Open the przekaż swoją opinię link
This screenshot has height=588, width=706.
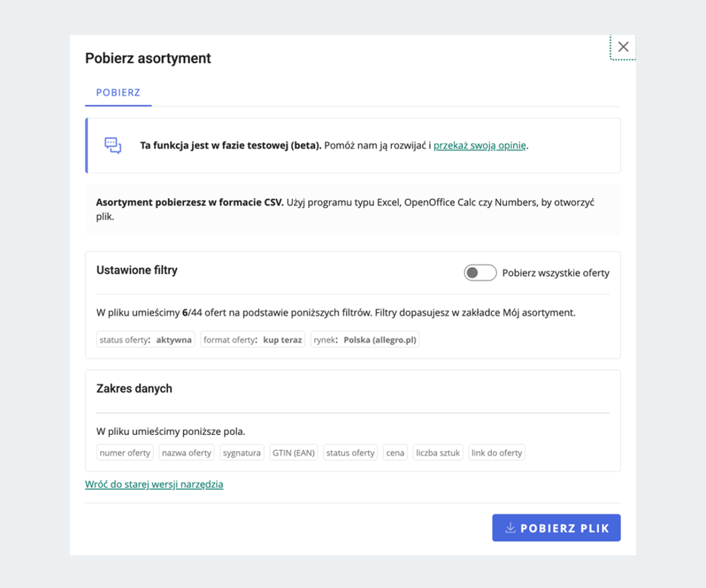tap(479, 146)
